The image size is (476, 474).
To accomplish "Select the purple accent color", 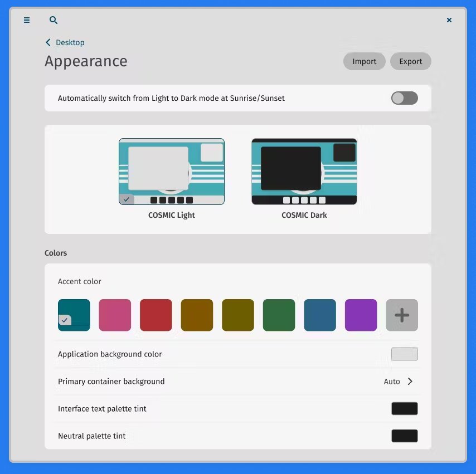I will 361,315.
